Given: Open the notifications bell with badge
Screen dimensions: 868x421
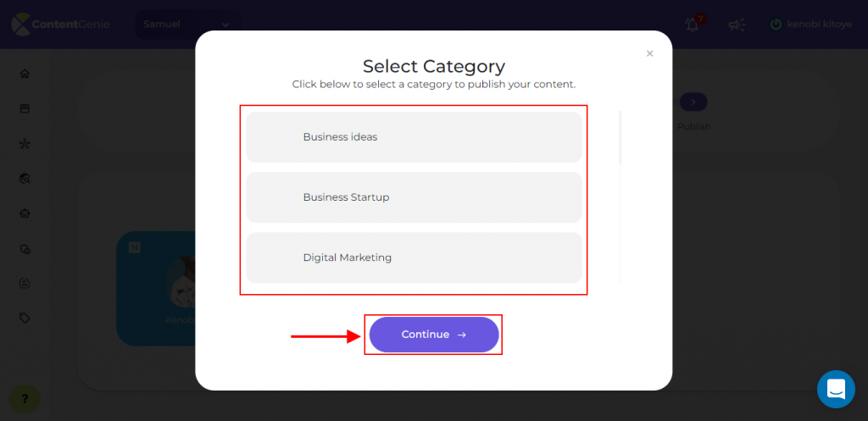Looking at the screenshot, I should tap(694, 24).
